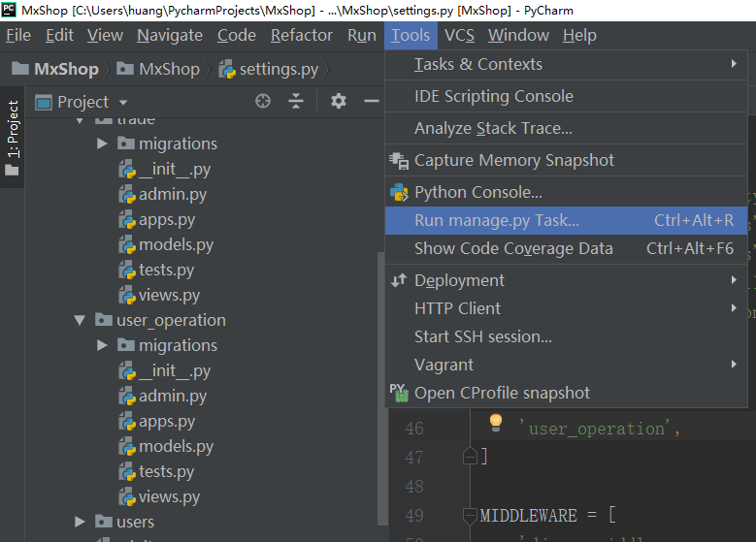
Task: Select __init__.py under user_operation
Action: tap(164, 371)
